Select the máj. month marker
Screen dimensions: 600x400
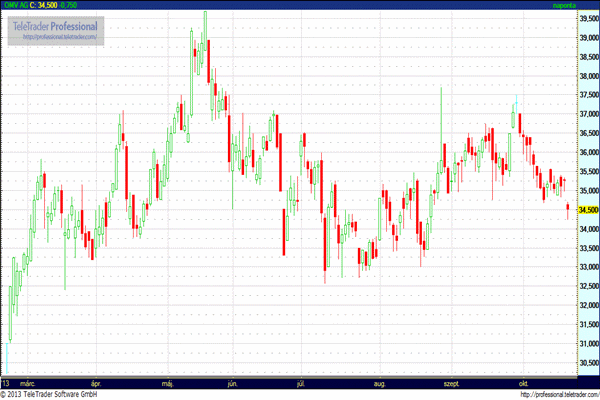(167, 383)
